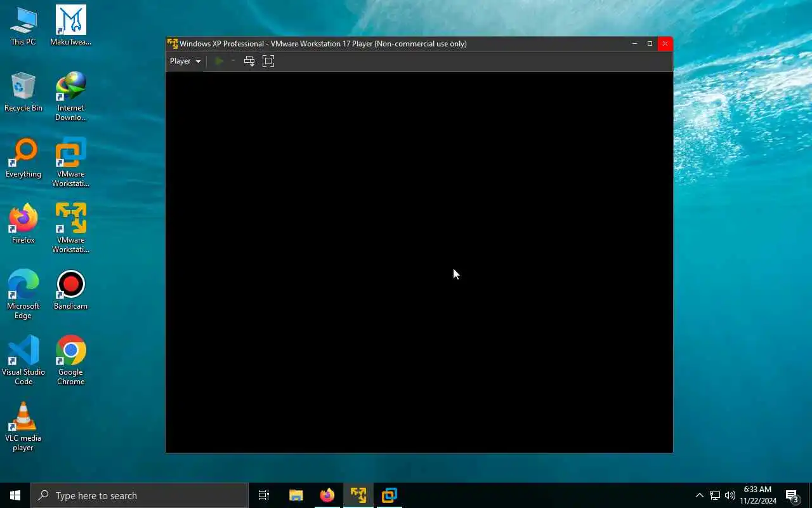Open File Explorer from the taskbar
The width and height of the screenshot is (812, 508).
pyautogui.click(x=296, y=495)
